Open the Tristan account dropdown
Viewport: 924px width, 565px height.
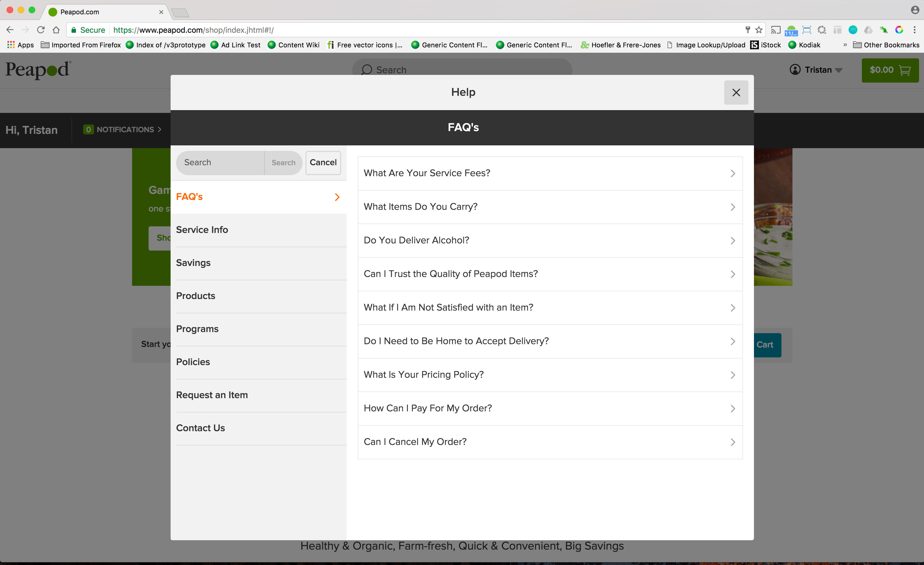point(816,70)
